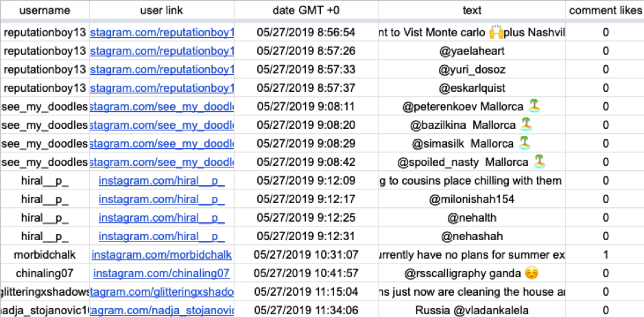Open the instagram.com/morbidchalk link
644x317 pixels.
162,255
